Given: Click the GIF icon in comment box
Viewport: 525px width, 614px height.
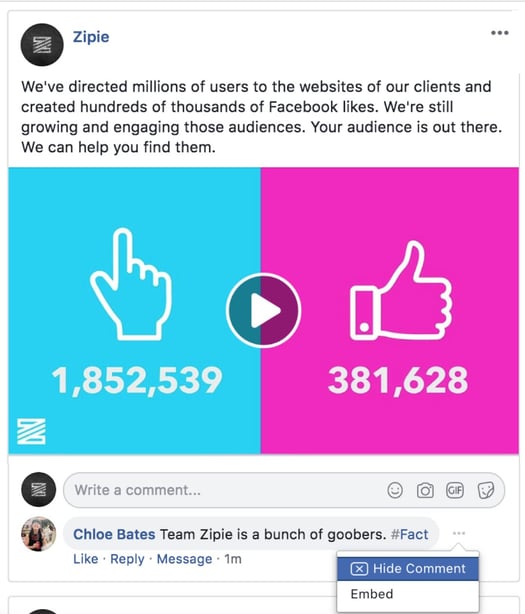Looking at the screenshot, I should (455, 490).
